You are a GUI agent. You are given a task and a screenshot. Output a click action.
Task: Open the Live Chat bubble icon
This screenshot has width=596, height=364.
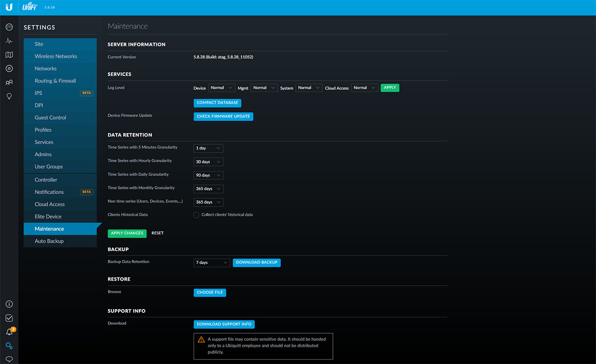[9, 359]
